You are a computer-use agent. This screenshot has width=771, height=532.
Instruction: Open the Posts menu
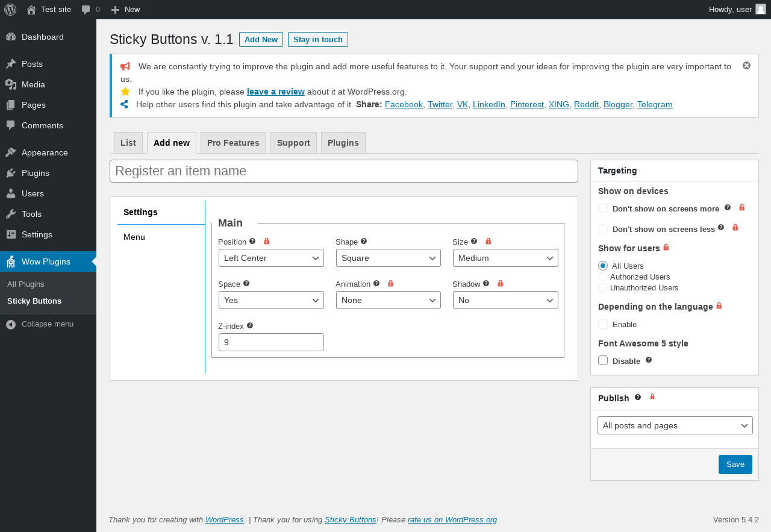48,64
